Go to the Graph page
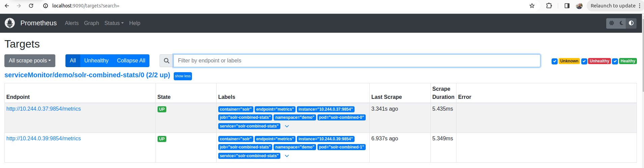This screenshot has height=168, width=644. coord(91,23)
